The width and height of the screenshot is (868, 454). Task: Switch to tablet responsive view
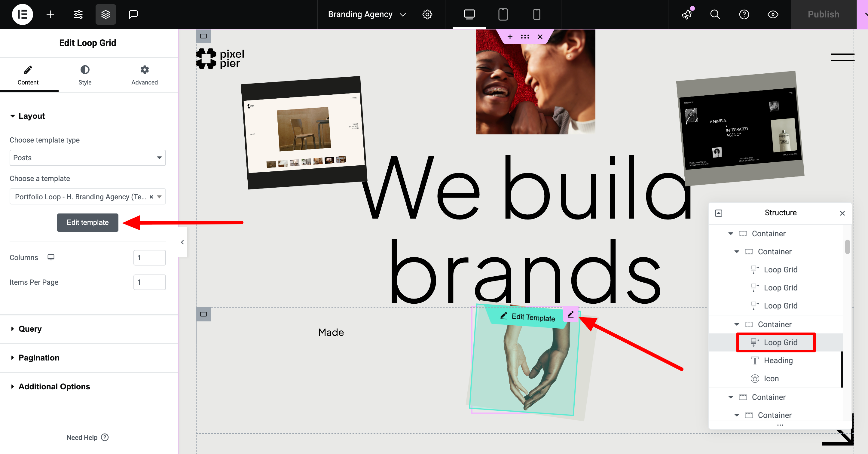pos(503,14)
